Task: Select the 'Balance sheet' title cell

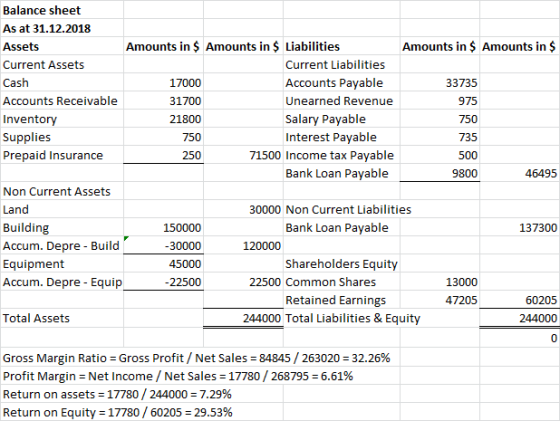Action: pos(62,10)
